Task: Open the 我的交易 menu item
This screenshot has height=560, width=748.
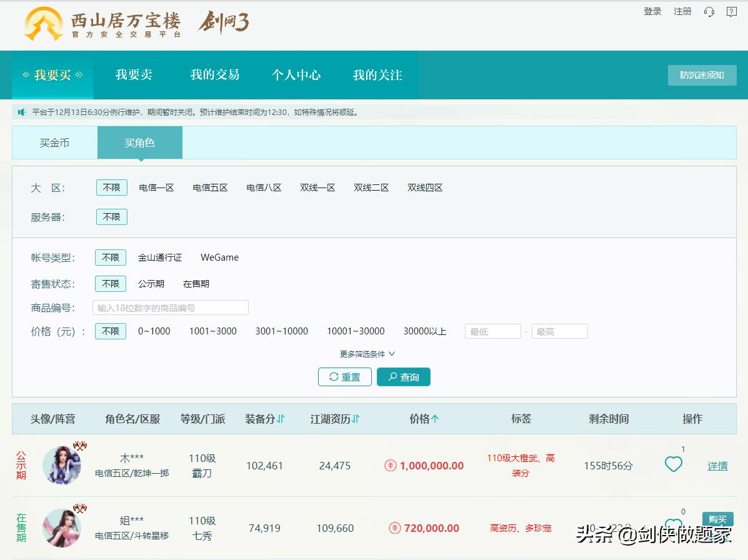Action: point(215,75)
